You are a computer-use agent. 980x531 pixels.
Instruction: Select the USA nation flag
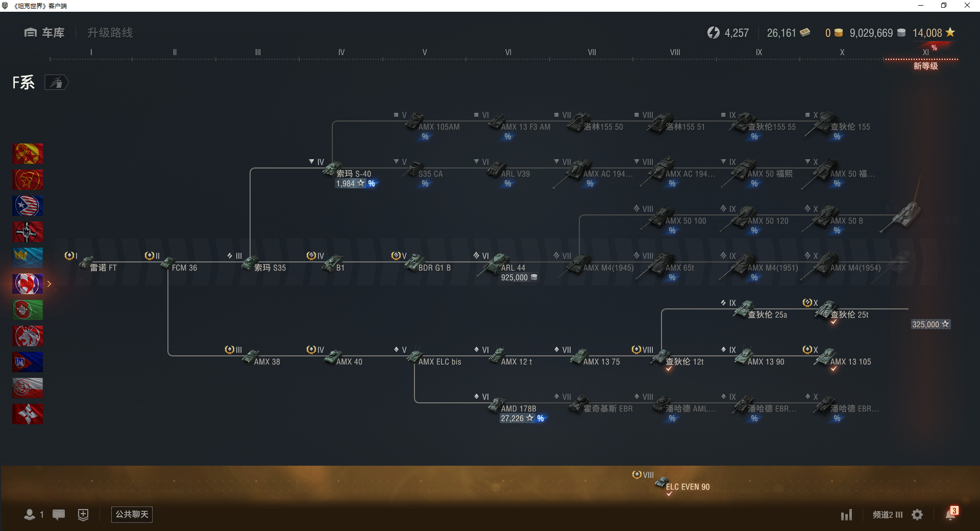pos(28,206)
